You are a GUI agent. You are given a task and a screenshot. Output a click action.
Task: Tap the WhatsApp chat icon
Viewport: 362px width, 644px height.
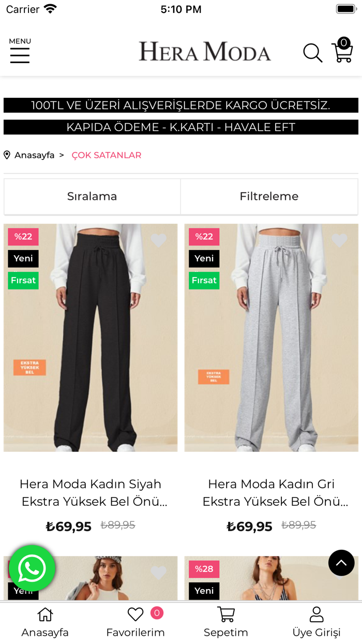32,568
